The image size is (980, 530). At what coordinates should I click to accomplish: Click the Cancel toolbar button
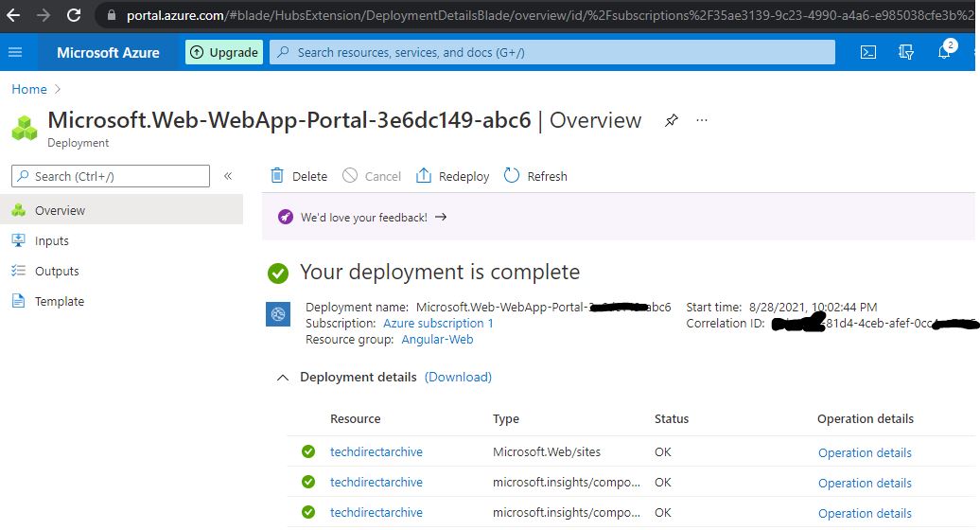click(372, 176)
